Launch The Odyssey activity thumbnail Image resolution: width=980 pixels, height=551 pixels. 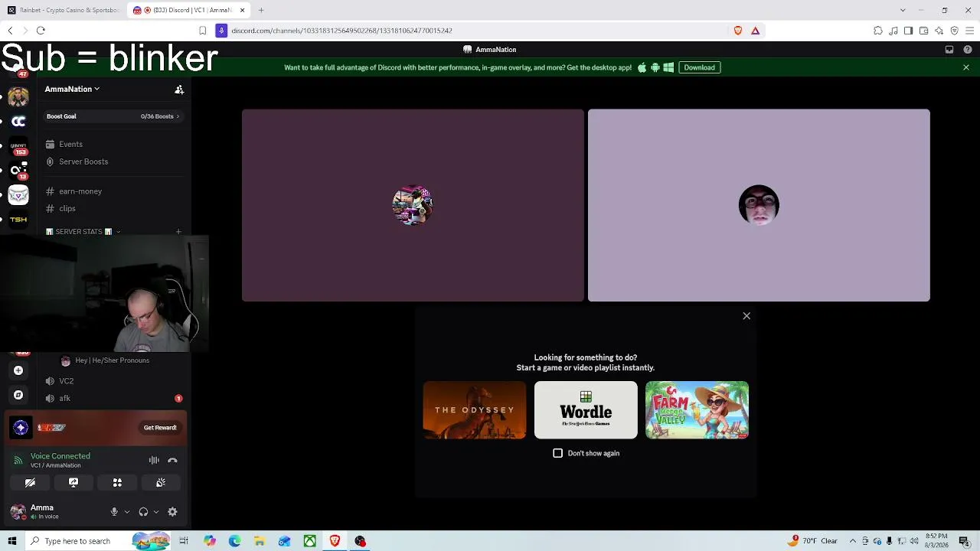475,410
